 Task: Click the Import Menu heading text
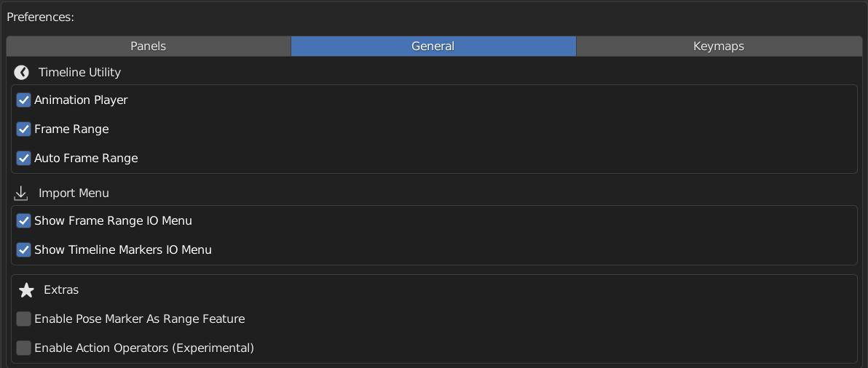(x=74, y=193)
